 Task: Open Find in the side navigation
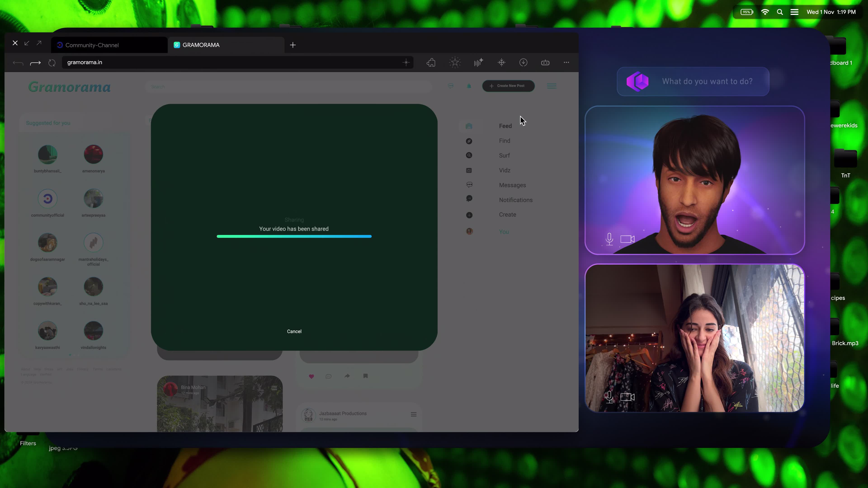(x=505, y=141)
